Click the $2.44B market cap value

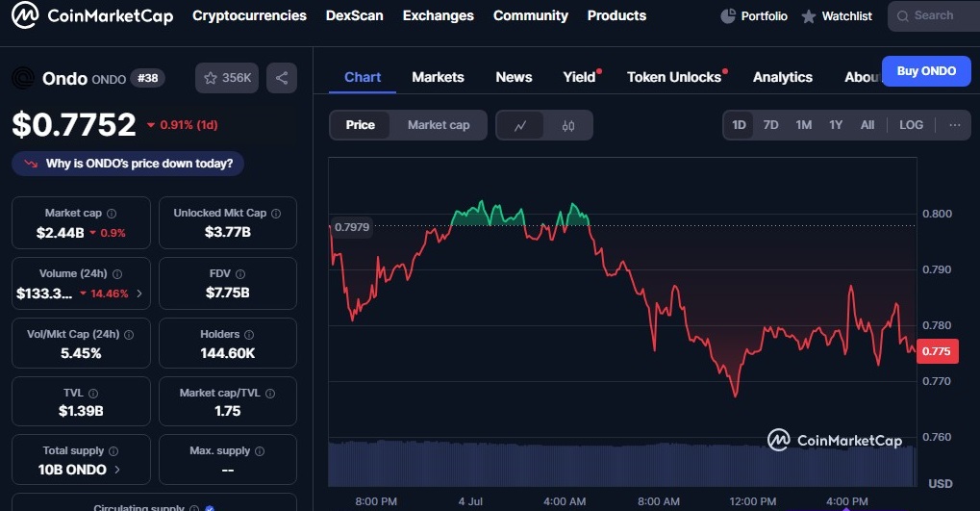pos(60,233)
